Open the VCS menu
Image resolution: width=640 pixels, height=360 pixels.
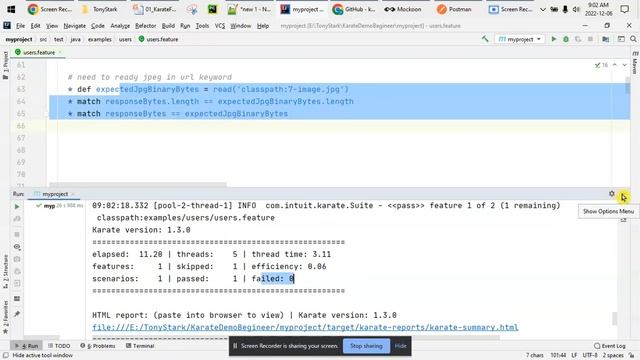tap(220, 26)
